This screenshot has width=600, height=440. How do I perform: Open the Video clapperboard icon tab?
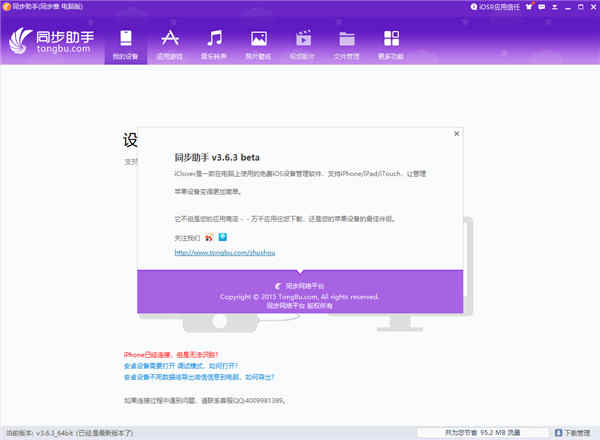303,45
